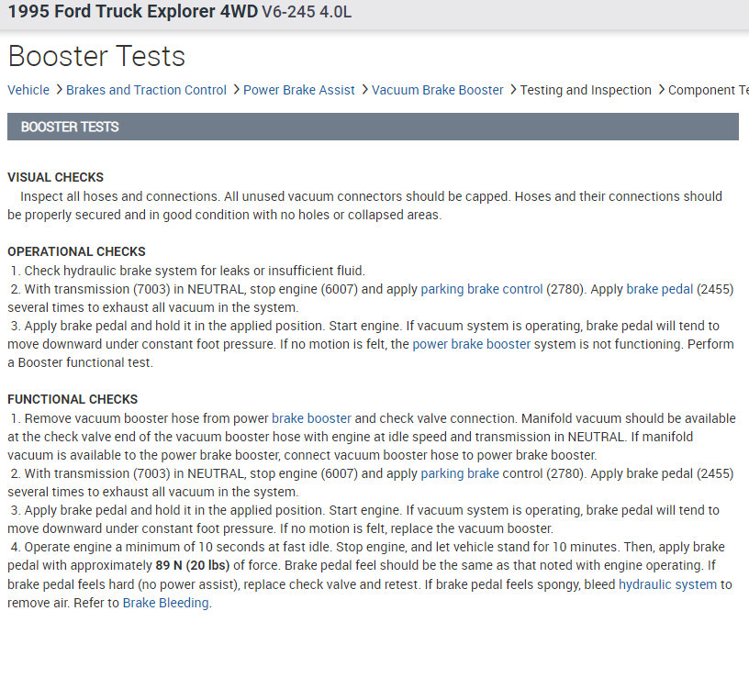Screen dimensions: 749x700
Task: Click chevron arrow before Vacuum Brake Booster
Action: [364, 90]
